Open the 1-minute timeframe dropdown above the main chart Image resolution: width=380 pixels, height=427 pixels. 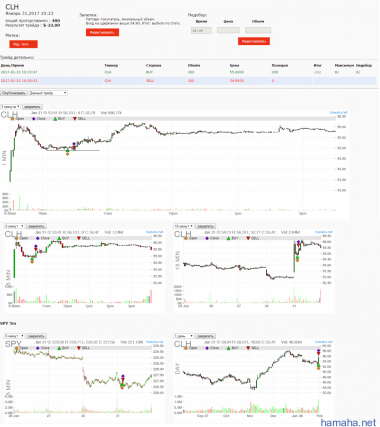(x=11, y=107)
